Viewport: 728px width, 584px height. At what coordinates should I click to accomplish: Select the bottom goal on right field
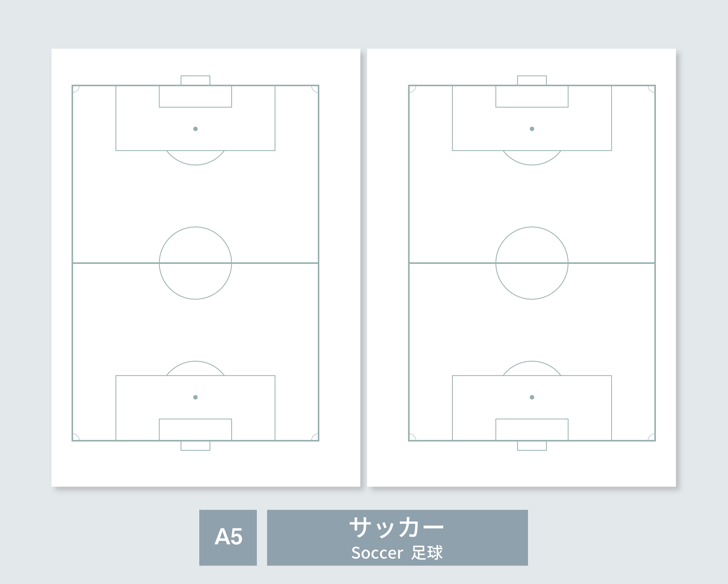pyautogui.click(x=532, y=446)
